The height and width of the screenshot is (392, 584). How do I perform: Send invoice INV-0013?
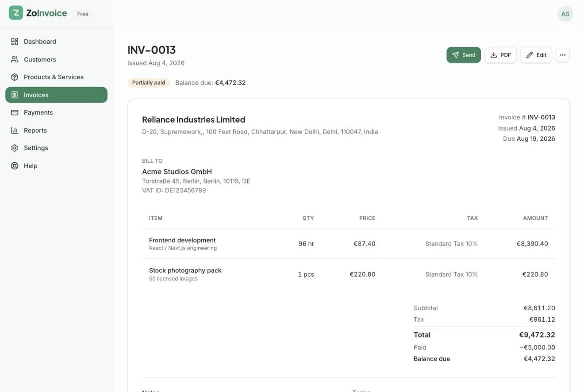pyautogui.click(x=464, y=55)
